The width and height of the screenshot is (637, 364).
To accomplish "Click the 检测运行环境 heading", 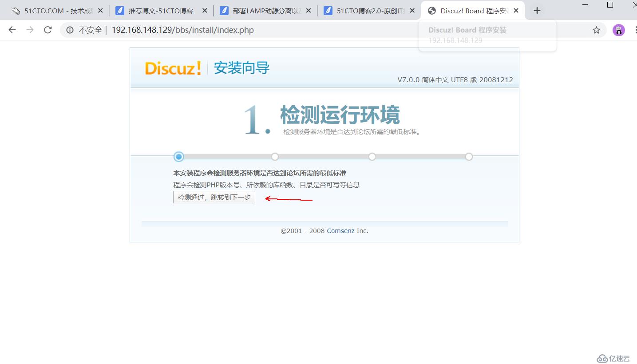I will point(340,115).
